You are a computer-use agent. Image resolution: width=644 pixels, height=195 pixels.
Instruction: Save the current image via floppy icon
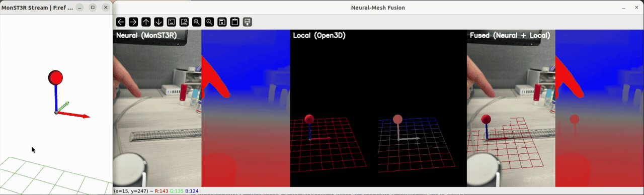(x=222, y=22)
